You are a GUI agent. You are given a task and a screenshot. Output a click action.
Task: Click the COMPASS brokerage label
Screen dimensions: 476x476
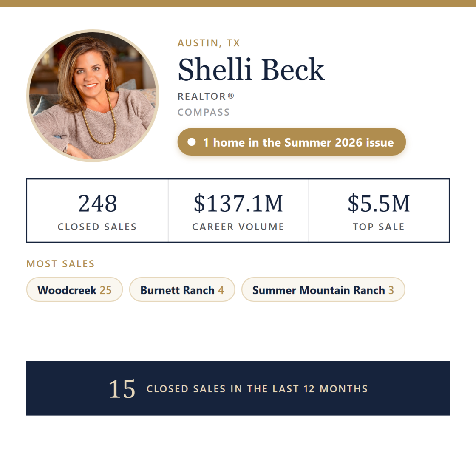(x=204, y=112)
